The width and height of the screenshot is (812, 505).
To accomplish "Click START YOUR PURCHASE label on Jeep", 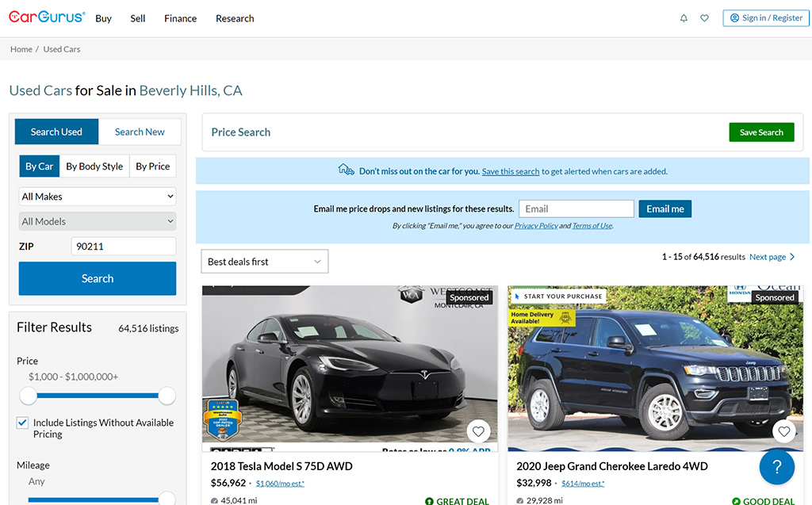I will (x=558, y=296).
